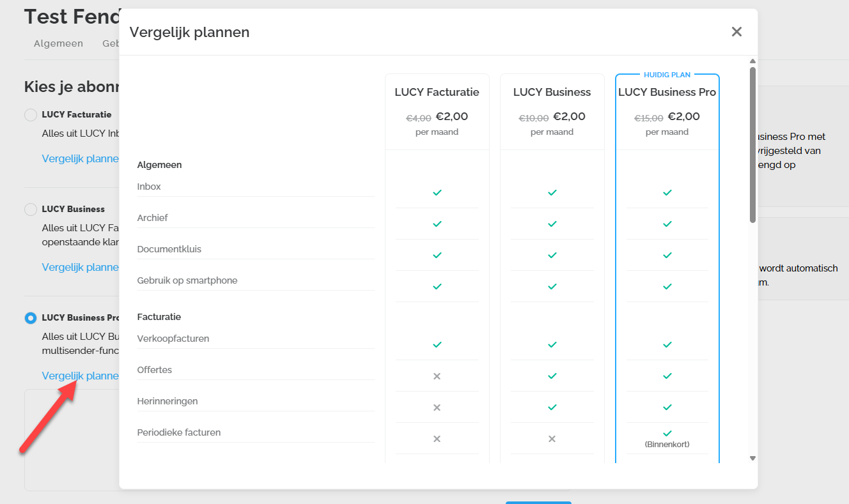Open Vergelijk plannen link under LUCY Business
849x504 pixels.
click(81, 267)
